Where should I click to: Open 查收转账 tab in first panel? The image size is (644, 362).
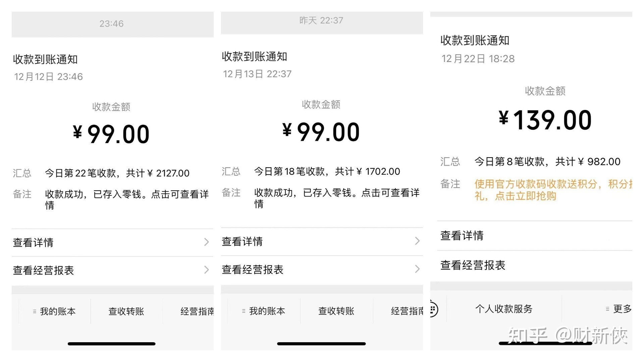pos(126,311)
